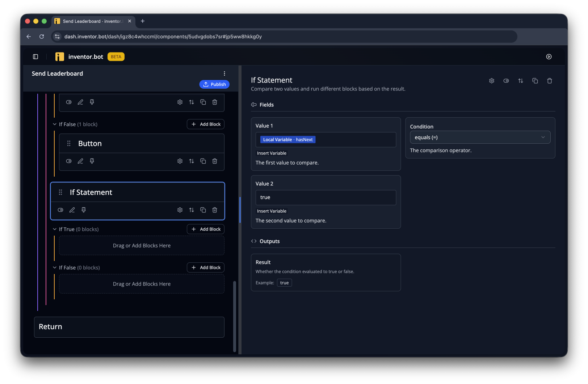The image size is (588, 384).
Task: Click pencil icon on If Statement block
Action: point(72,210)
